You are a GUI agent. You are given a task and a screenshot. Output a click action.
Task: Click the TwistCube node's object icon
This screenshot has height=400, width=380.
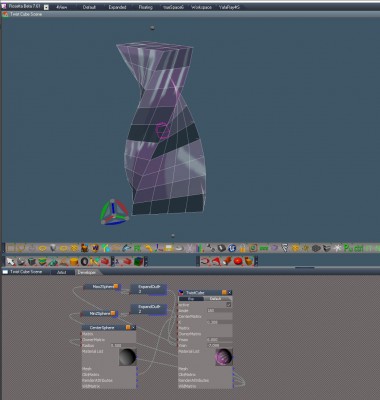pos(181,292)
